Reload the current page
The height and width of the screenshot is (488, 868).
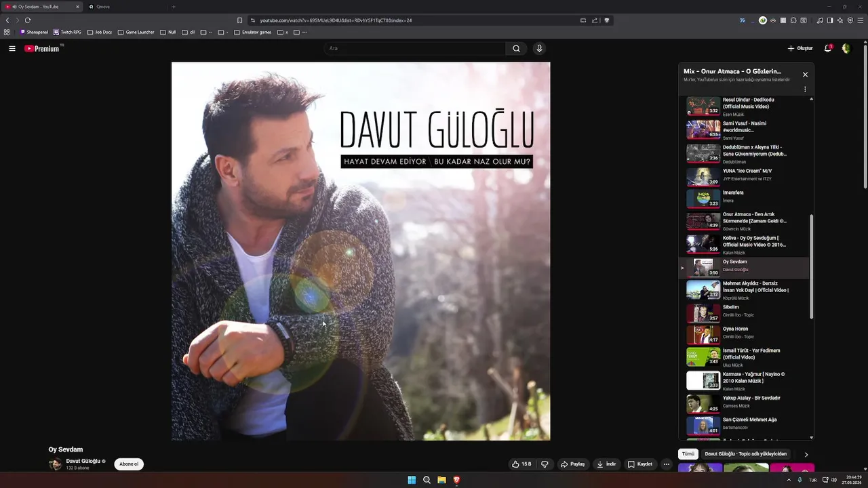coord(28,20)
